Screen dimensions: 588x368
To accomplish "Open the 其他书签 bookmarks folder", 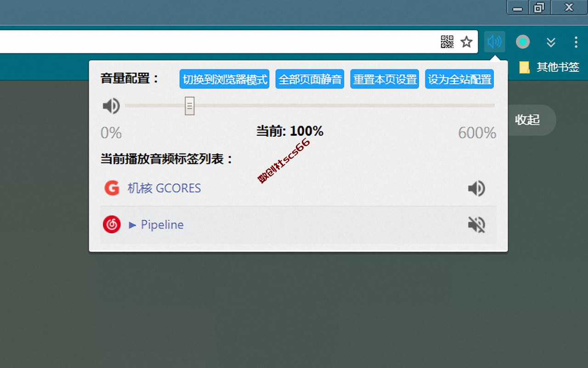I will point(549,67).
